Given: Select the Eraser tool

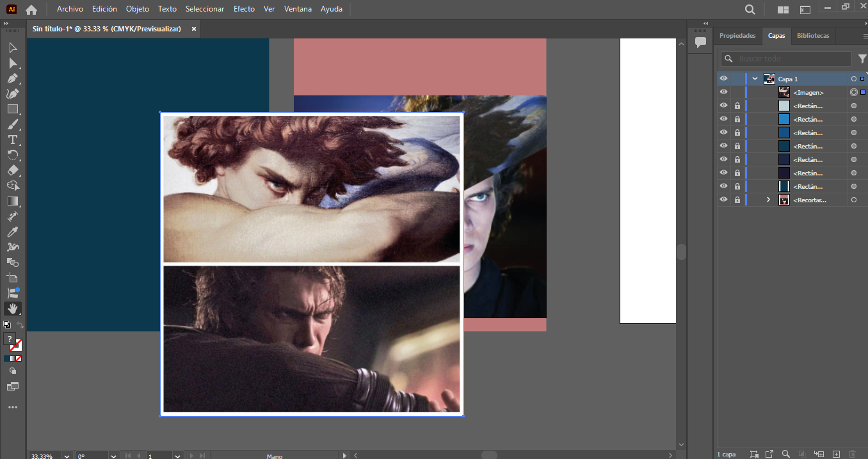Looking at the screenshot, I should click(x=12, y=171).
